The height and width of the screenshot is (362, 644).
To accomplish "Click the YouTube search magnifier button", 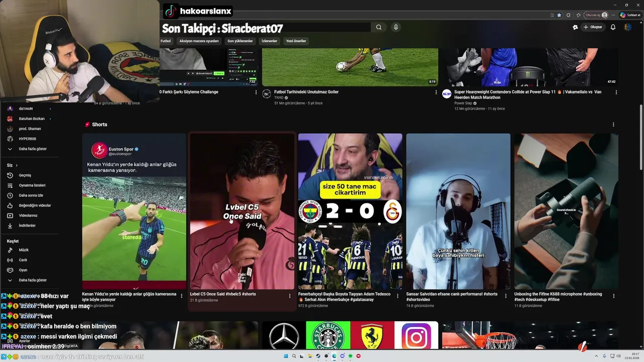I will pyautogui.click(x=379, y=27).
